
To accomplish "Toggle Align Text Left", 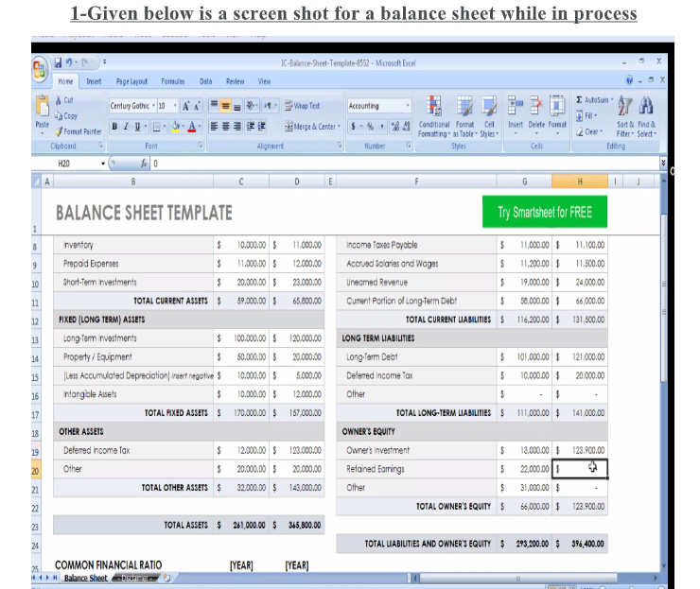I will pos(215,127).
